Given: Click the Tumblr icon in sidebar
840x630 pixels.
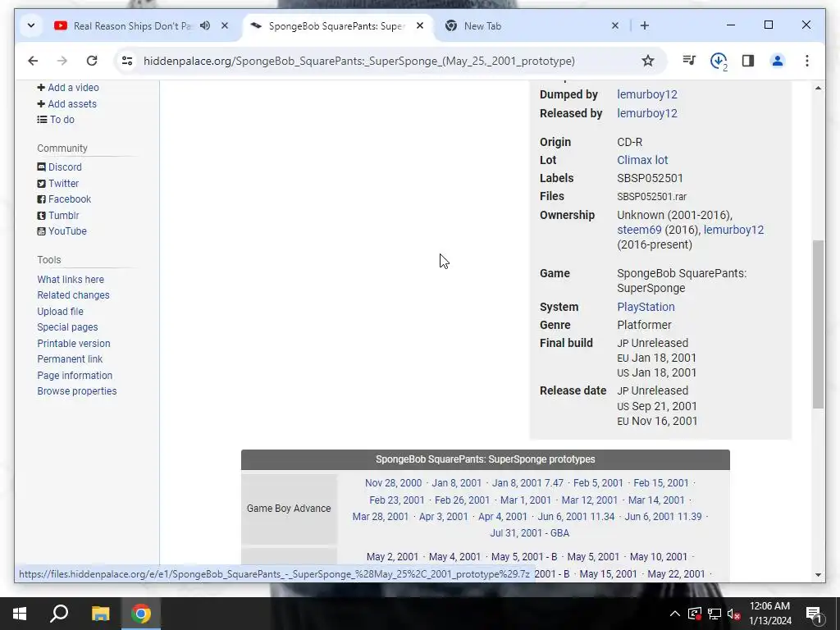Looking at the screenshot, I should tap(41, 216).
